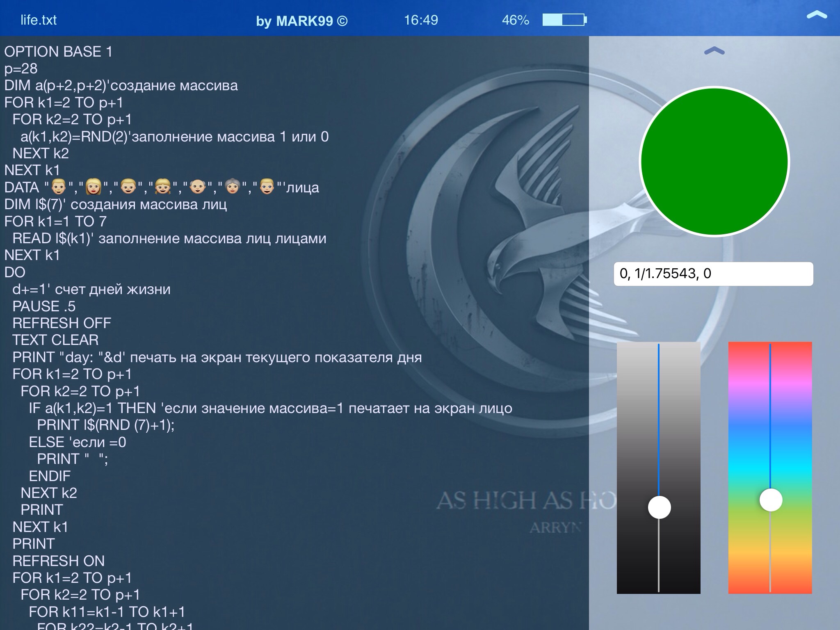Click the hue rainbow slider knob
This screenshot has width=840, height=630.
point(771,500)
